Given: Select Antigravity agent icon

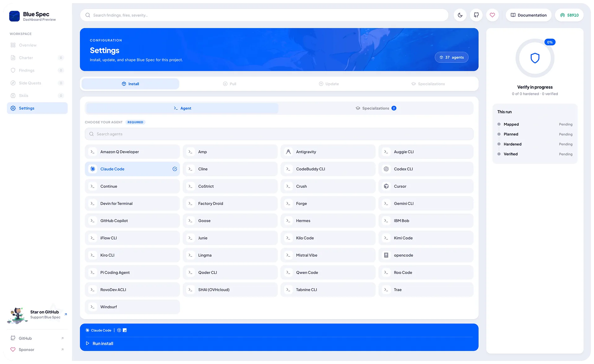Looking at the screenshot, I should pos(288,152).
